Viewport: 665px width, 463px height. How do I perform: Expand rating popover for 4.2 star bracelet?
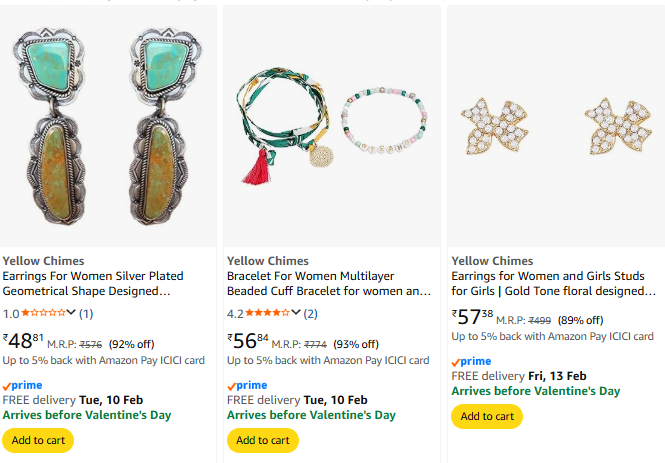pos(296,313)
